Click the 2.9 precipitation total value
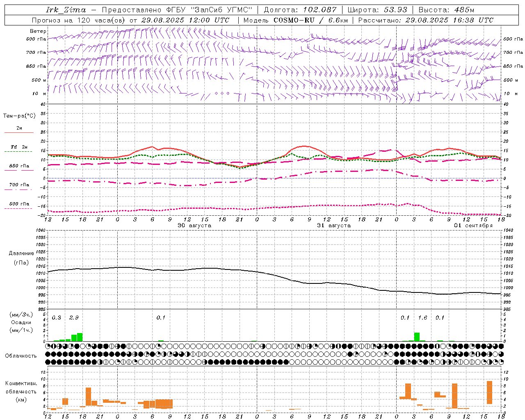Viewport: 525px width, 420px height. coord(74,318)
